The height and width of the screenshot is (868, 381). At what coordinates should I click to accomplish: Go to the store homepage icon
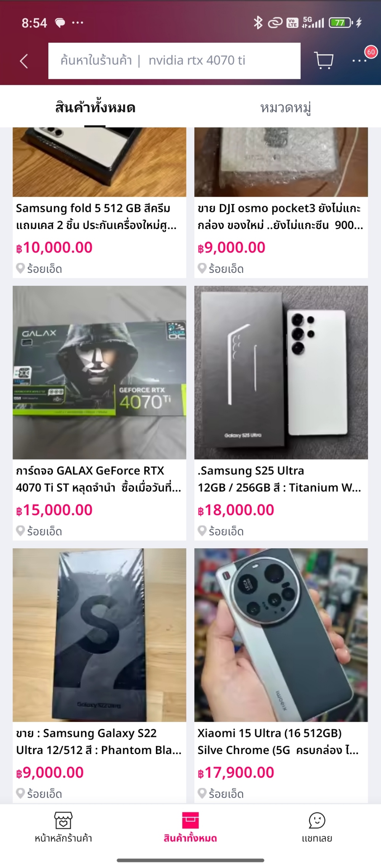coord(63,820)
